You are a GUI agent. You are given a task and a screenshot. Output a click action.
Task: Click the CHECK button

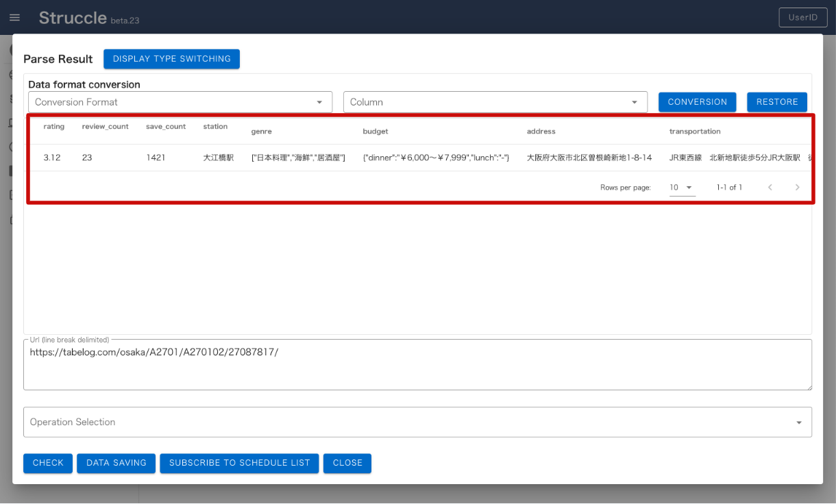(x=47, y=463)
